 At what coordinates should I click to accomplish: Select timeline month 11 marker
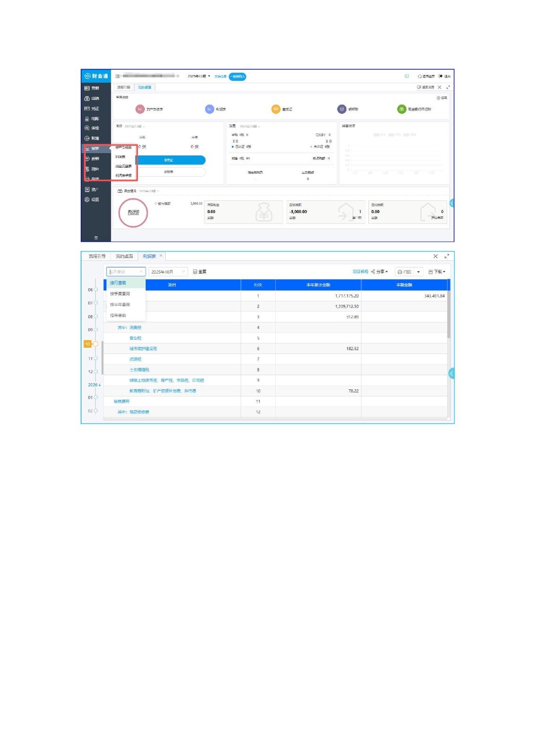(95, 359)
